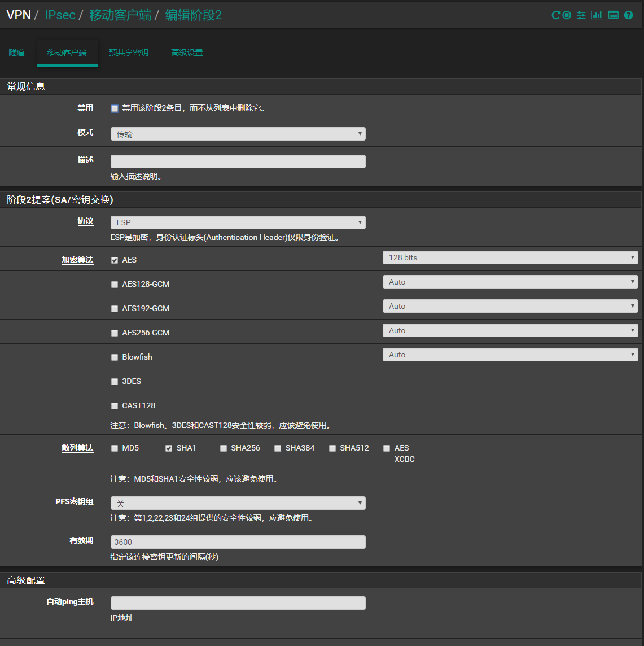Click the 有效期 input field

click(238, 542)
